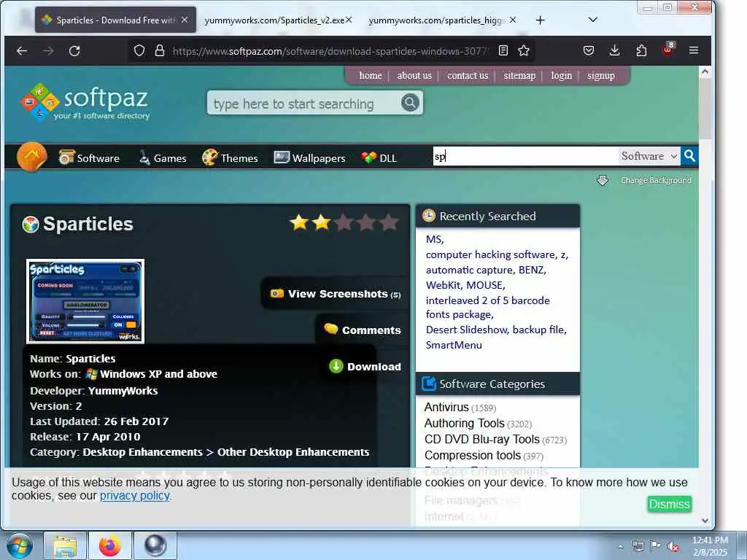Open the Windows Start menu

[19, 545]
